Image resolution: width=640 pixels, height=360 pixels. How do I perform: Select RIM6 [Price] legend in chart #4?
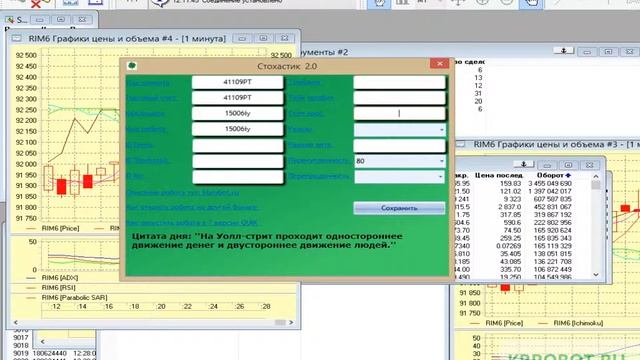click(x=60, y=229)
